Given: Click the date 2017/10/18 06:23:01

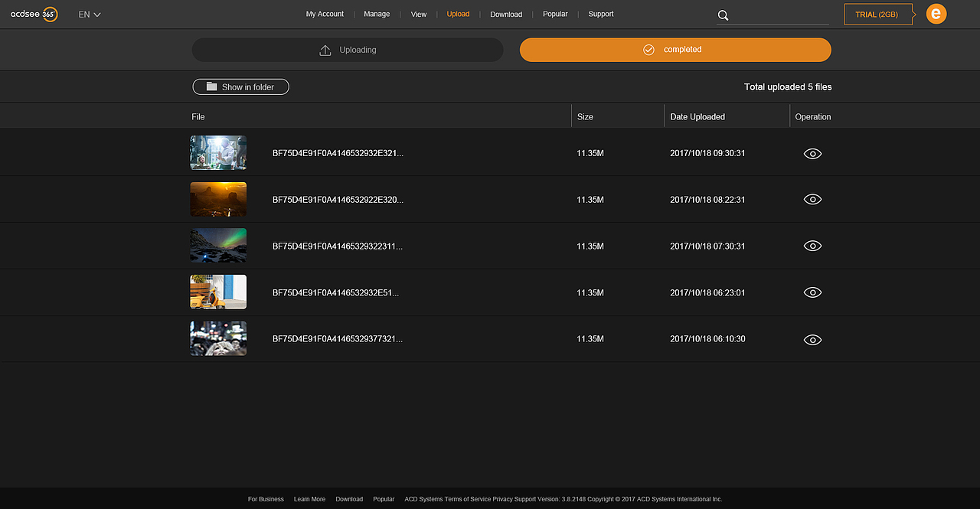Looking at the screenshot, I should 707,293.
